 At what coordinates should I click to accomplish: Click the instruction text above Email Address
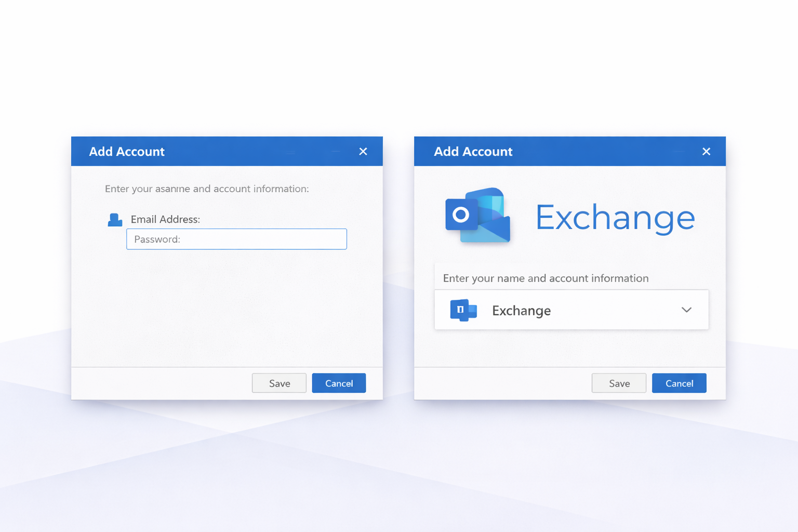click(207, 189)
